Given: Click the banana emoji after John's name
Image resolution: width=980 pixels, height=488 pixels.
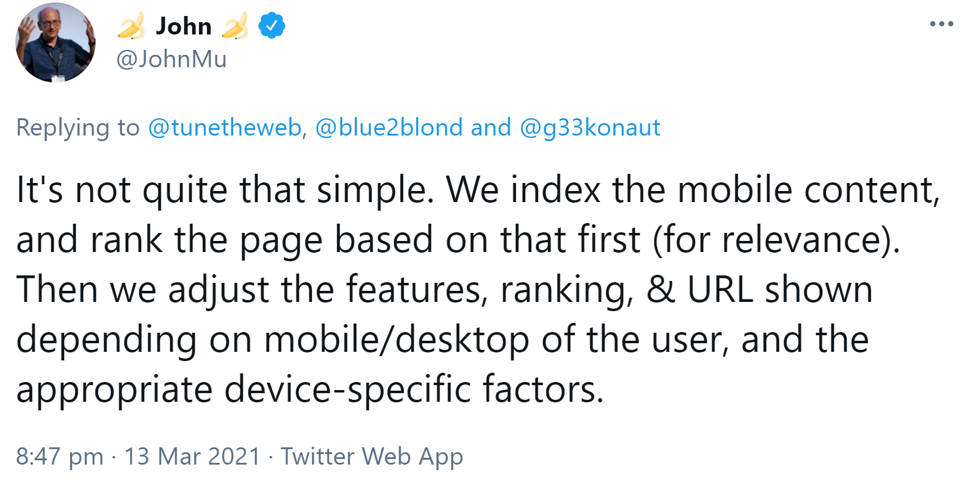Looking at the screenshot, I should coord(234,25).
